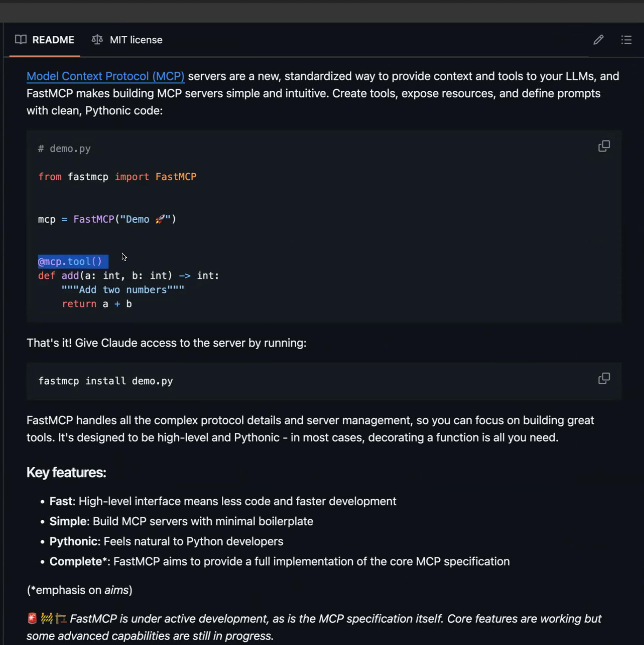Click the rocket emoji in the Demo string
This screenshot has width=644, height=645.
click(160, 219)
